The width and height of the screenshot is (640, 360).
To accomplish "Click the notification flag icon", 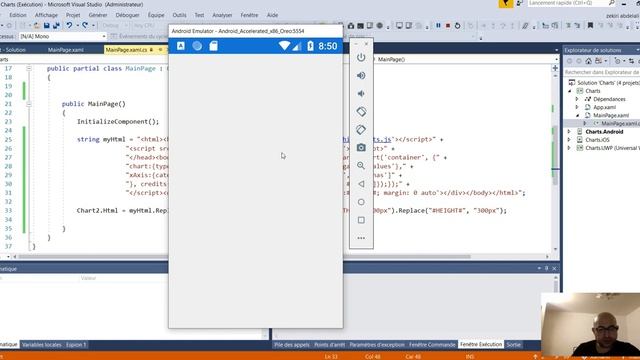I will point(506,3).
